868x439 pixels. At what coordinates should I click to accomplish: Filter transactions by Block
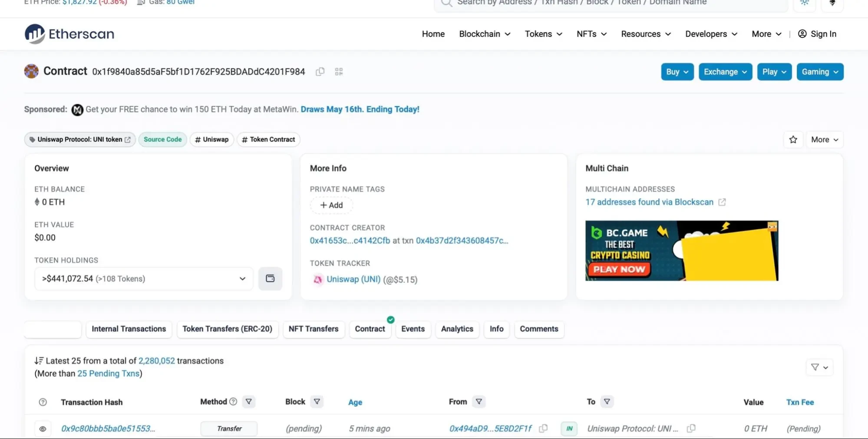[x=317, y=402]
